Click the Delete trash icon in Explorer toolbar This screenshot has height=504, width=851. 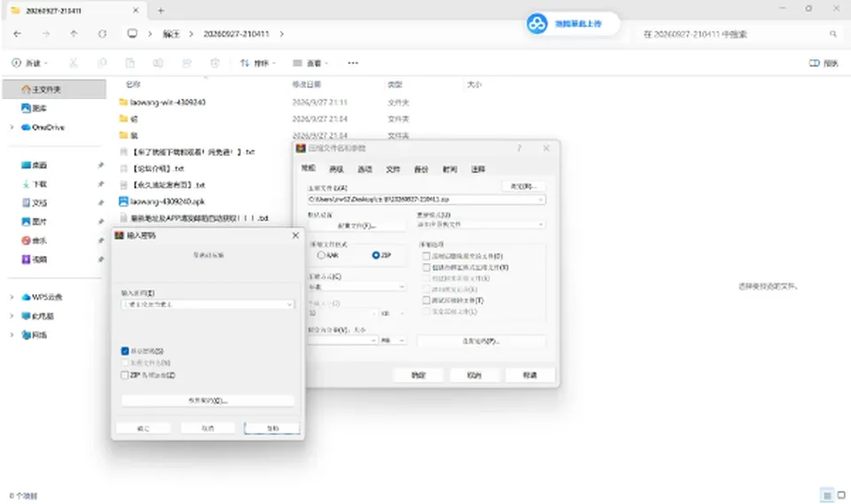click(215, 63)
